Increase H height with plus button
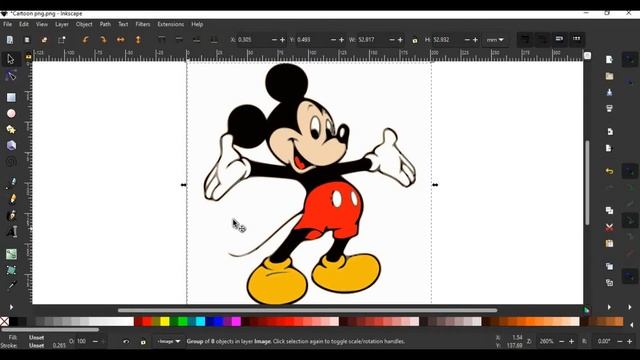The image size is (640, 360). click(475, 40)
